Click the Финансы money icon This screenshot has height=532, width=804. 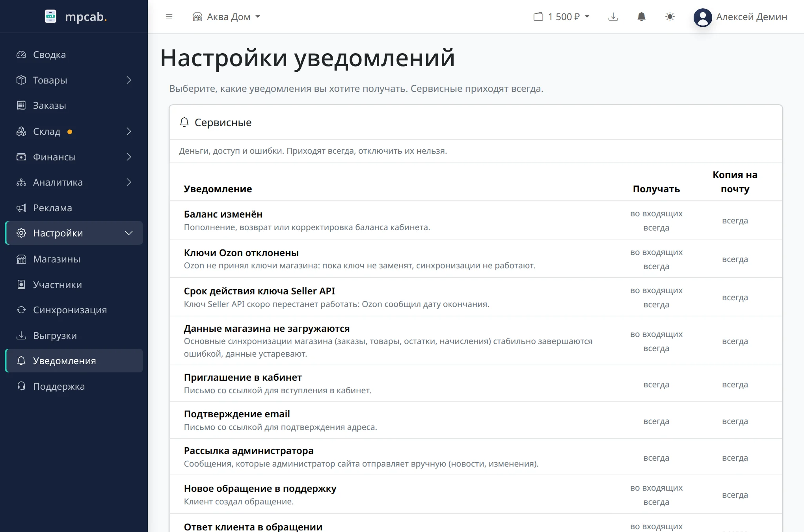(x=21, y=157)
